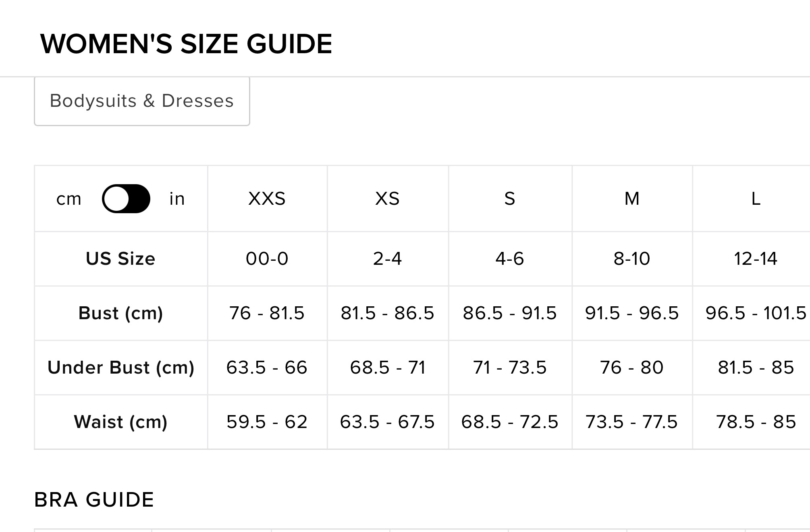Click the Waist (cm) row label
Image resolution: width=810 pixels, height=532 pixels.
(x=120, y=422)
